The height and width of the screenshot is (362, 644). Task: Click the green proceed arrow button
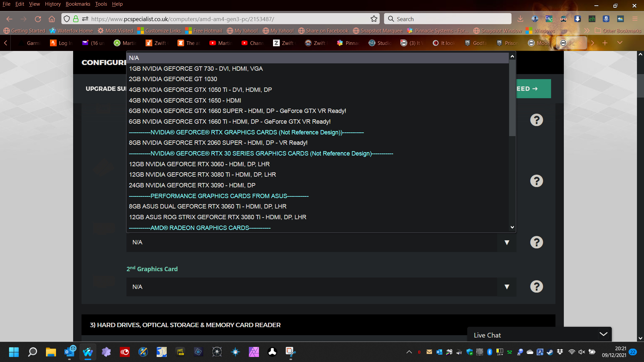point(533,89)
